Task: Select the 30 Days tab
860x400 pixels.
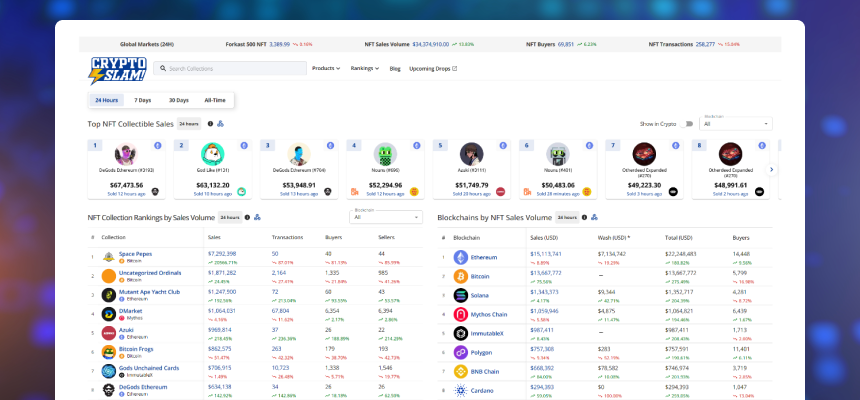Action: click(178, 100)
